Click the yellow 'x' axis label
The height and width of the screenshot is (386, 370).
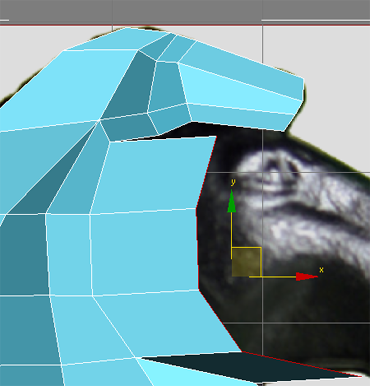[321, 270]
